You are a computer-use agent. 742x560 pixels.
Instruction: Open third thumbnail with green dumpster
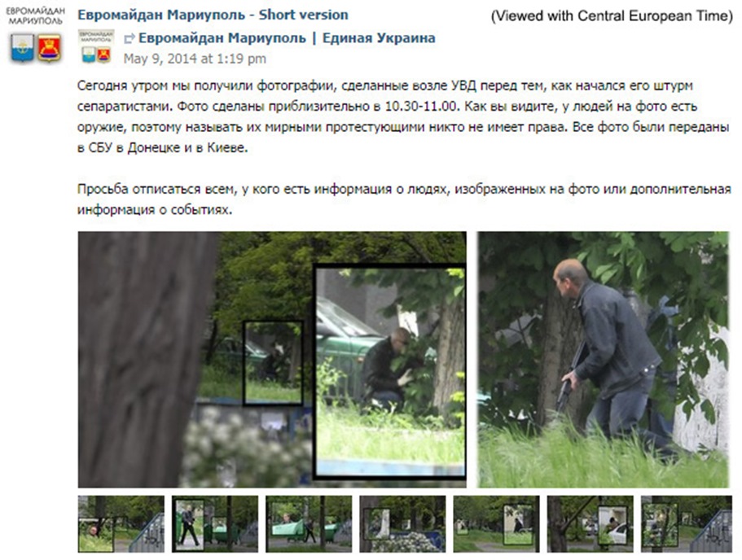309,524
